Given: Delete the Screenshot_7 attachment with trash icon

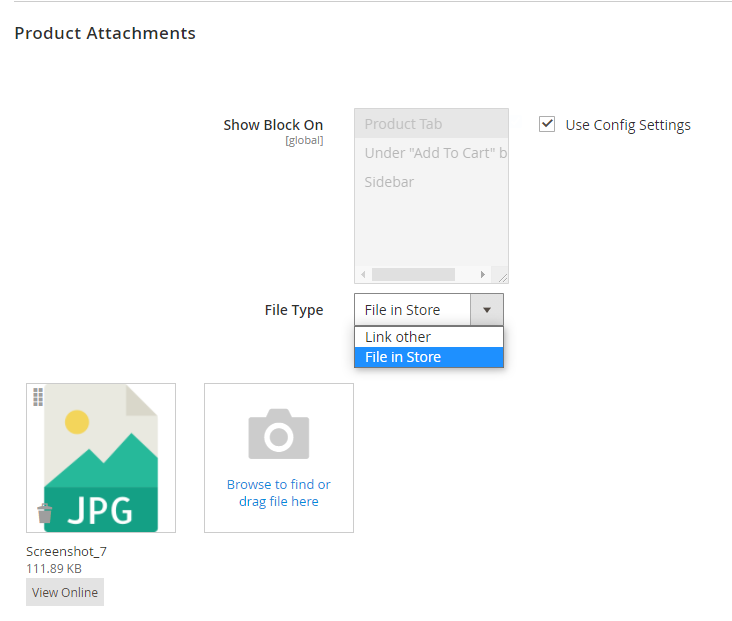Looking at the screenshot, I should (44, 513).
